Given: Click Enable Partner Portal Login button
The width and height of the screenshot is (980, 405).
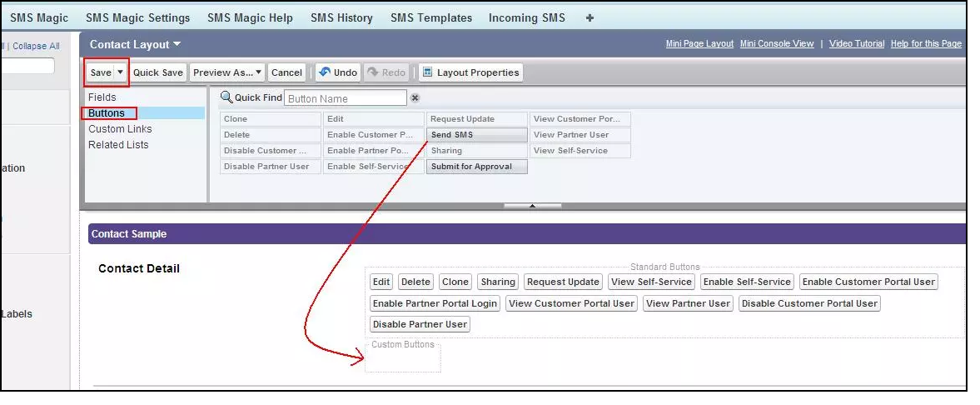Looking at the screenshot, I should (x=435, y=303).
